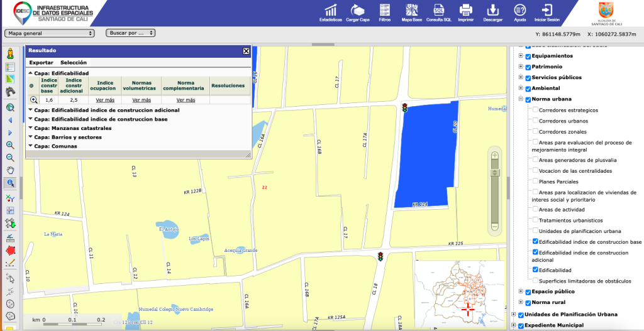The width and height of the screenshot is (644, 331).
Task: Open the Ayuda help
Action: tap(519, 13)
